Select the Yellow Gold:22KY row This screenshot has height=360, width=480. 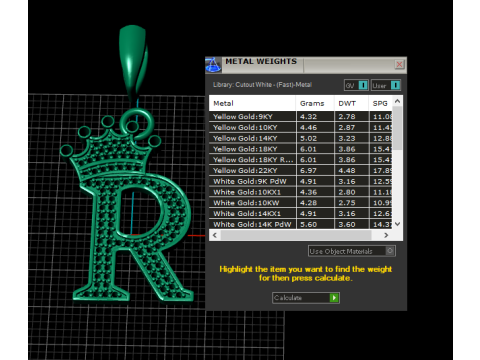click(x=301, y=170)
